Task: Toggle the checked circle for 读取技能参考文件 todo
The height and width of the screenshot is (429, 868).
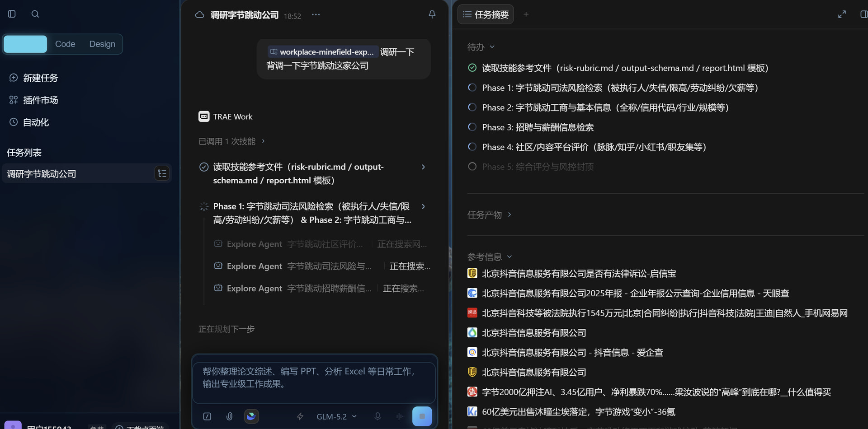Action: pos(472,68)
